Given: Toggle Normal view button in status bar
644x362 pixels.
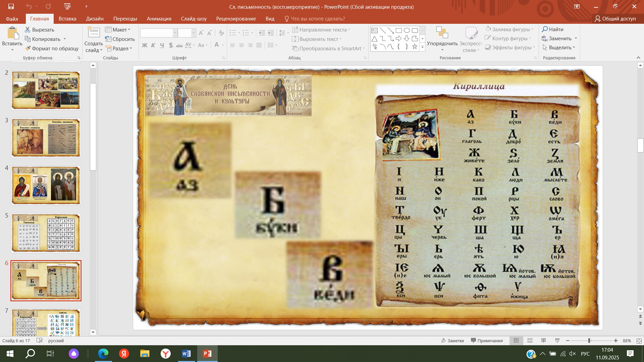Looking at the screenshot, I should [x=516, y=341].
